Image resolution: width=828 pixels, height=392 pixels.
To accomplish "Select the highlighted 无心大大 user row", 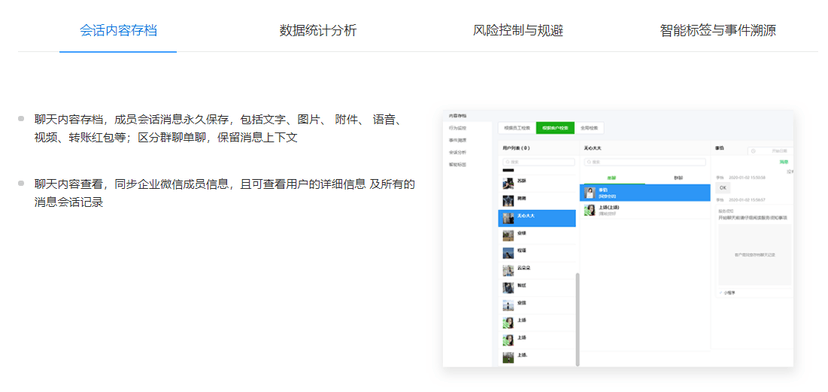I will pos(537,218).
